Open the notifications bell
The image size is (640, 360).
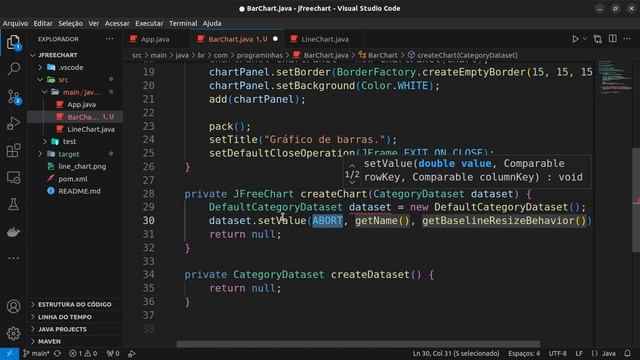(x=627, y=353)
